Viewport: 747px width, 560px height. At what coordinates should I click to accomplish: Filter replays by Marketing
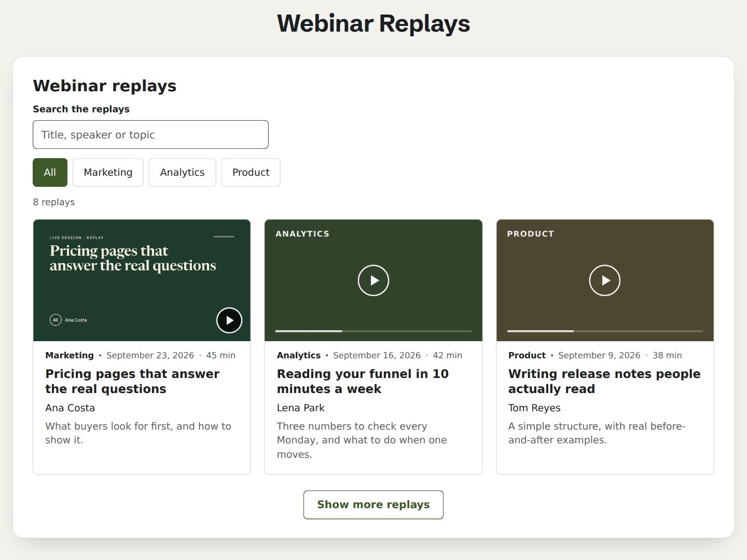[x=108, y=172]
